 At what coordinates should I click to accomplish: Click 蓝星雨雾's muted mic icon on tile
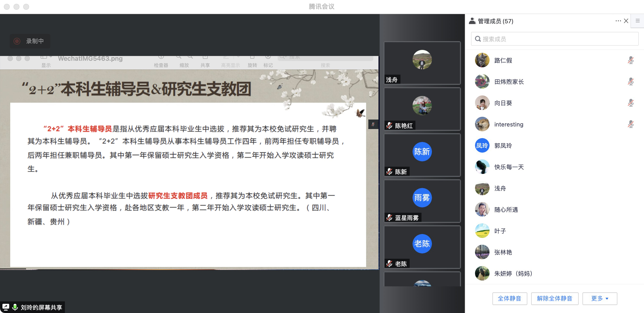[x=389, y=218]
